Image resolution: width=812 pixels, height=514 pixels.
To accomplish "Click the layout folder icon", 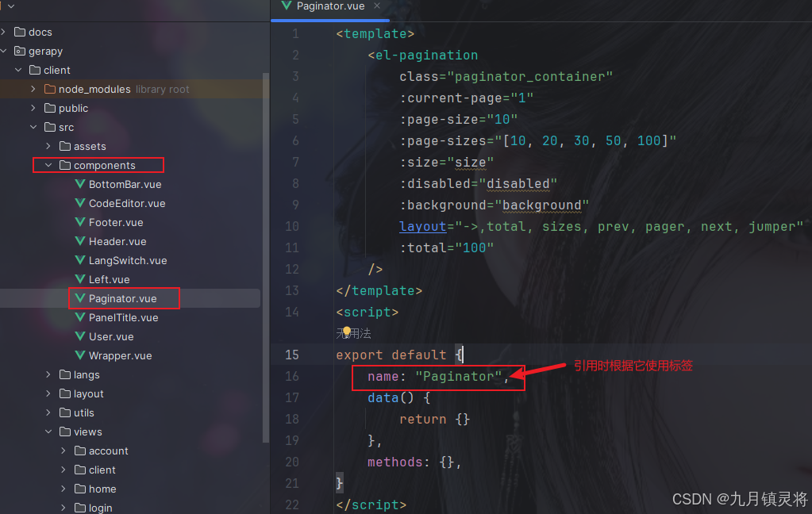I will point(65,393).
